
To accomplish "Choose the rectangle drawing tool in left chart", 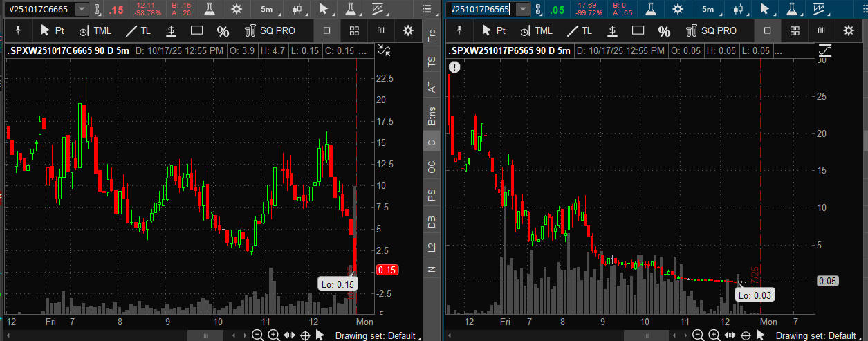I will pyautogui.click(x=196, y=30).
